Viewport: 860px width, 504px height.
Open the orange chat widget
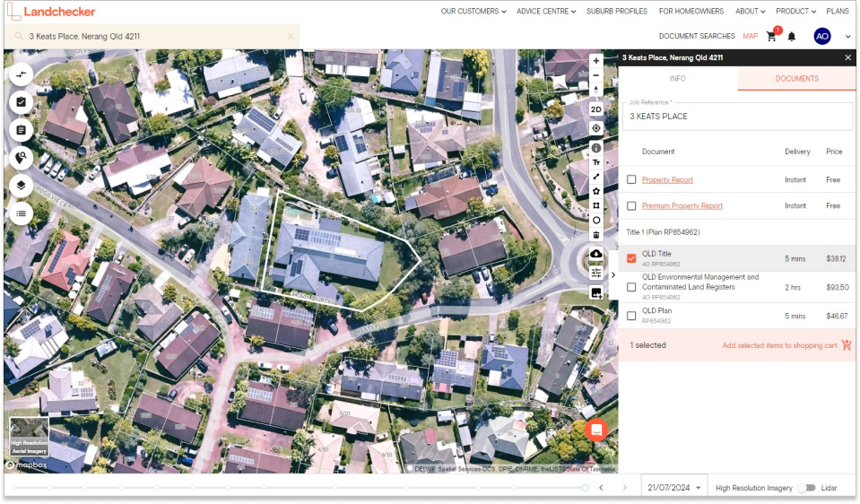click(596, 430)
